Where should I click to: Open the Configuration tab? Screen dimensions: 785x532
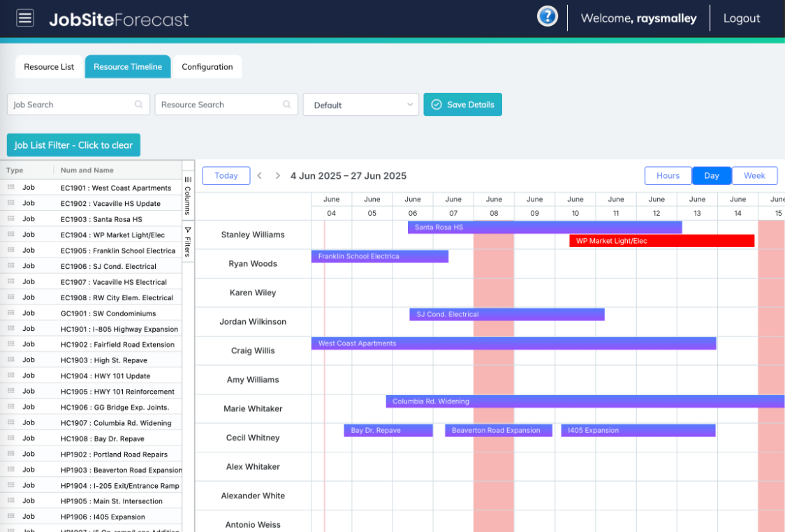(x=207, y=66)
